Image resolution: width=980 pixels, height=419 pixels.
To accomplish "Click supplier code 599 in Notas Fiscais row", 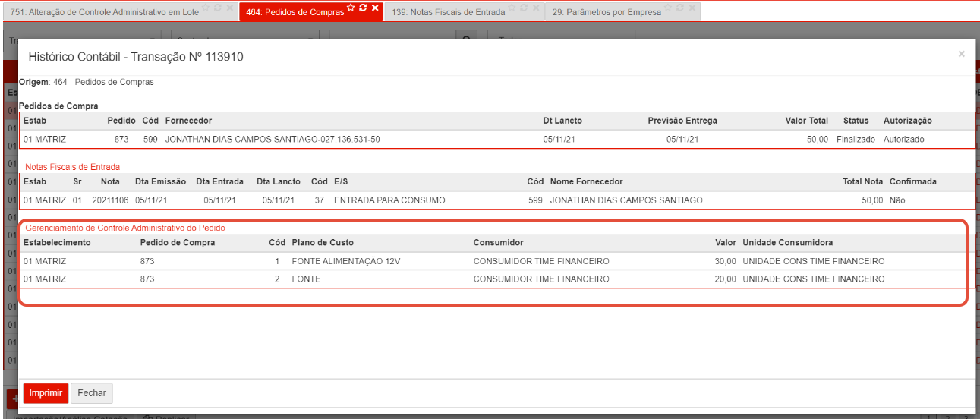I will [x=536, y=200].
